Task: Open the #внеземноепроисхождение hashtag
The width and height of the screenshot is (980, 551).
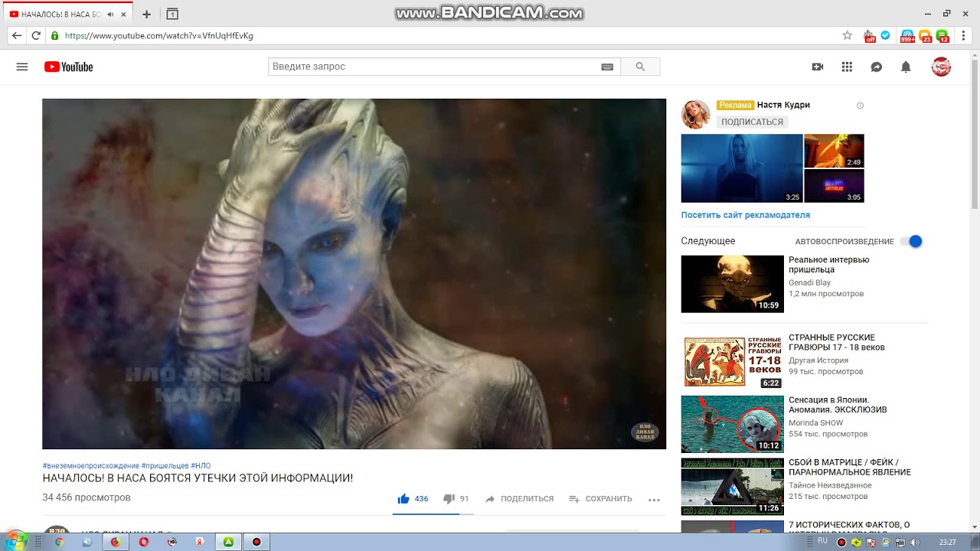Action: pyautogui.click(x=91, y=465)
